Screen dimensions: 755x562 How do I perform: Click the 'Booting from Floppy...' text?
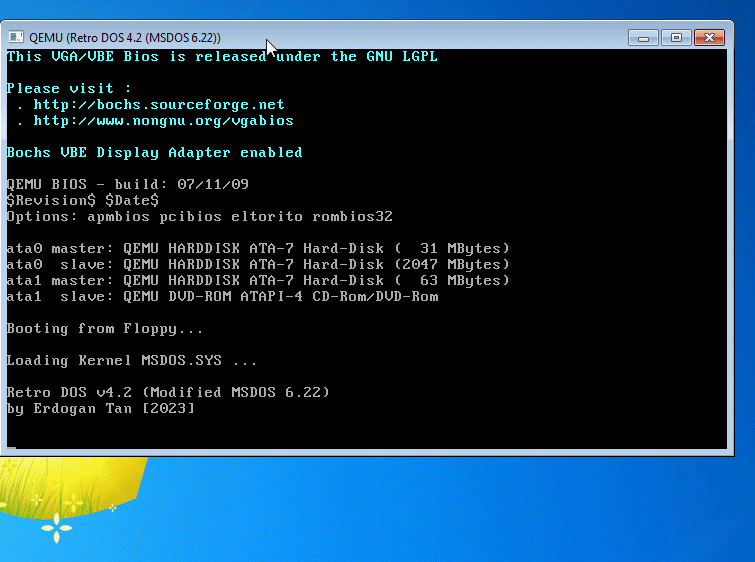105,329
